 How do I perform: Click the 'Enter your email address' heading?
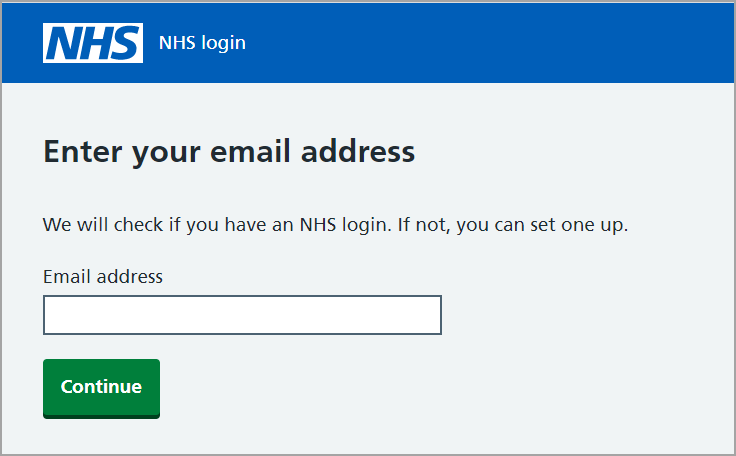click(229, 152)
